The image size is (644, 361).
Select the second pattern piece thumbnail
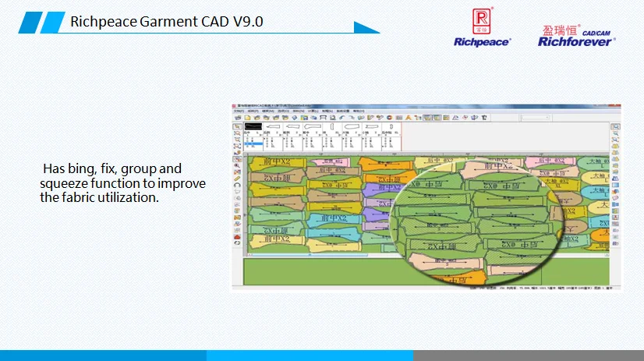coord(274,126)
